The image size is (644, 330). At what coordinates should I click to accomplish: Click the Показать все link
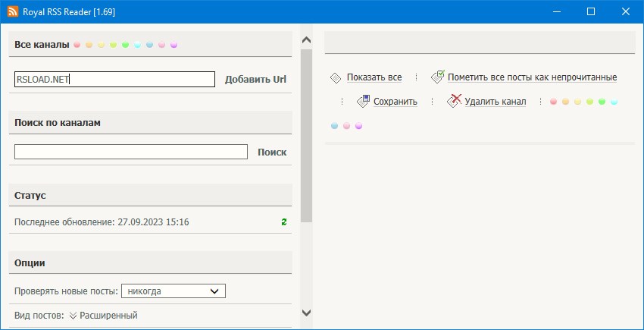click(x=374, y=77)
